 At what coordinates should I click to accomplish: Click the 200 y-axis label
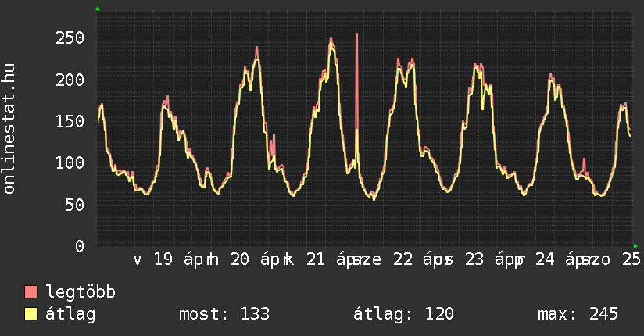click(70, 80)
